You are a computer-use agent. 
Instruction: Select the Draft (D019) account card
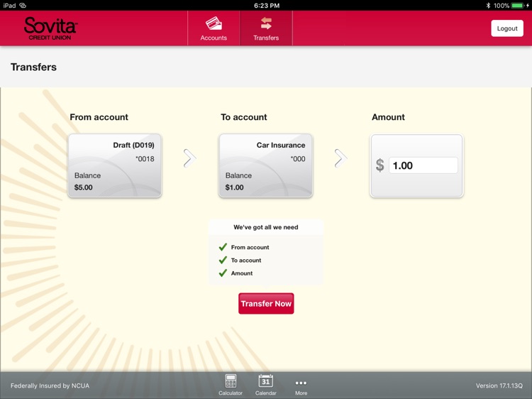click(115, 165)
